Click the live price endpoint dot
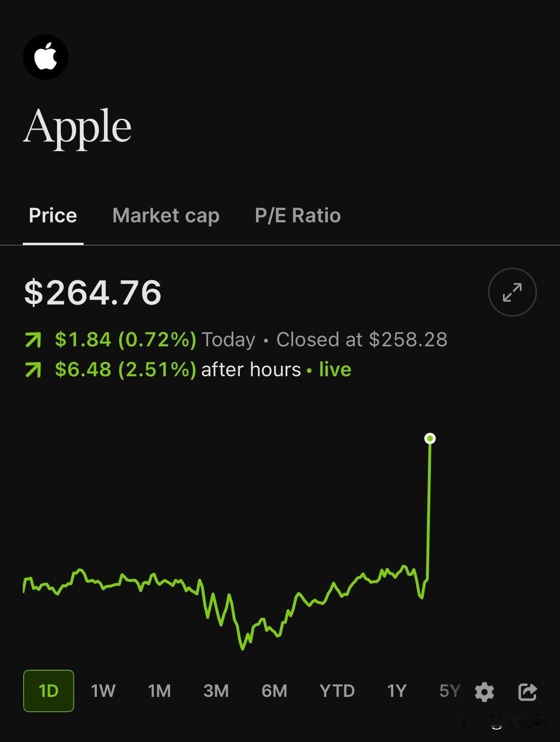 click(x=430, y=438)
